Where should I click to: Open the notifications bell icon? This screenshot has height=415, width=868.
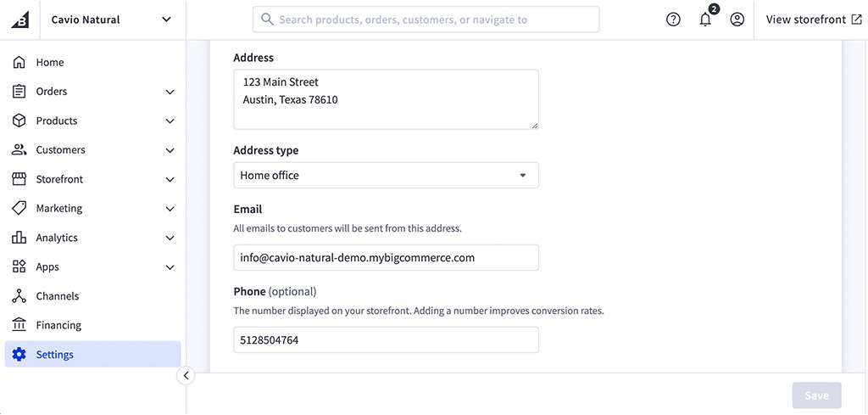pos(705,20)
